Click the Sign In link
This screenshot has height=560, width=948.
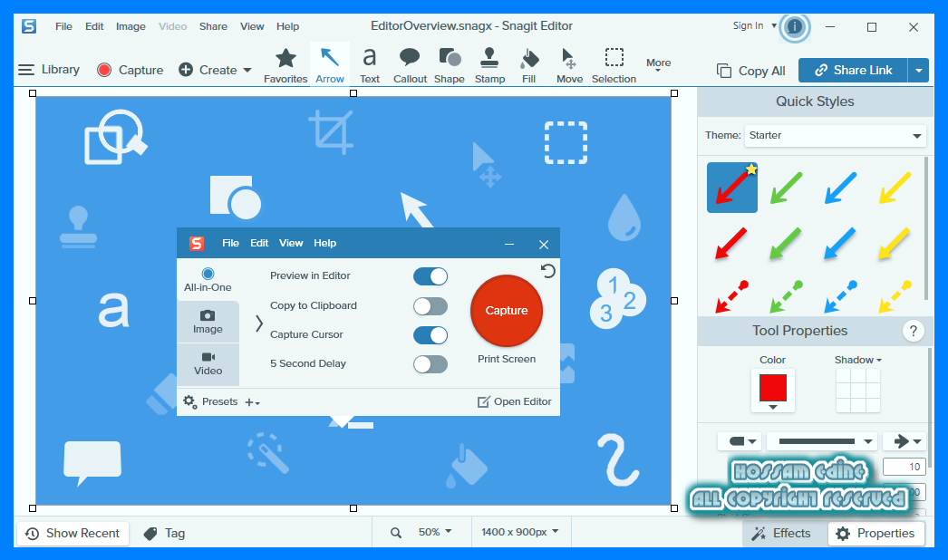coord(748,26)
